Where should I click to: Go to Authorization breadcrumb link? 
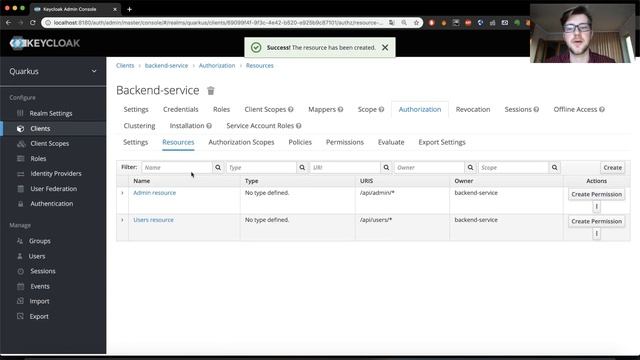point(217,66)
